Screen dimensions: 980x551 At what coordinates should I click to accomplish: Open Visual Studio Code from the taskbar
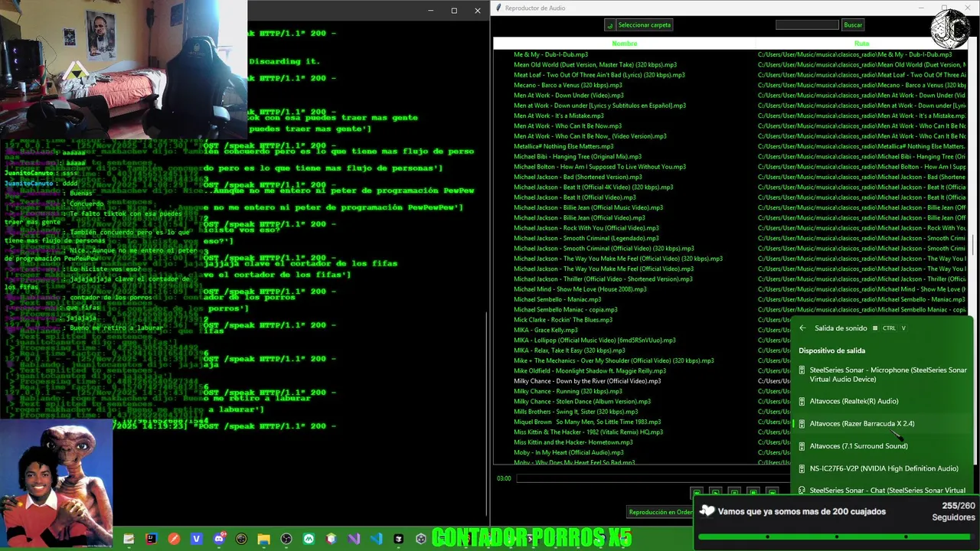coord(376,539)
